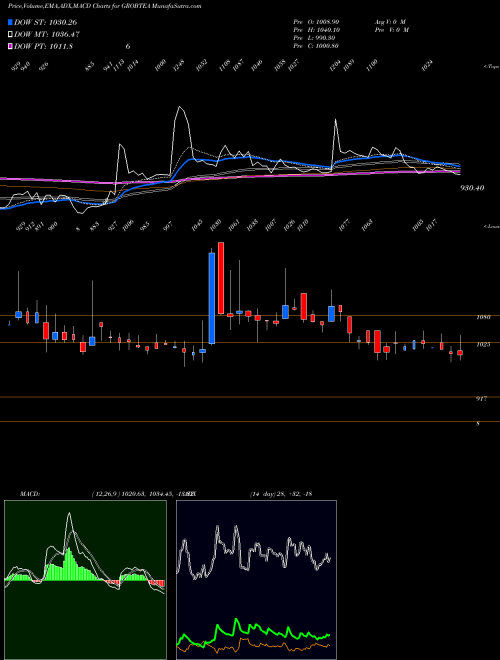Click the 1080 price level label

pos(483,317)
